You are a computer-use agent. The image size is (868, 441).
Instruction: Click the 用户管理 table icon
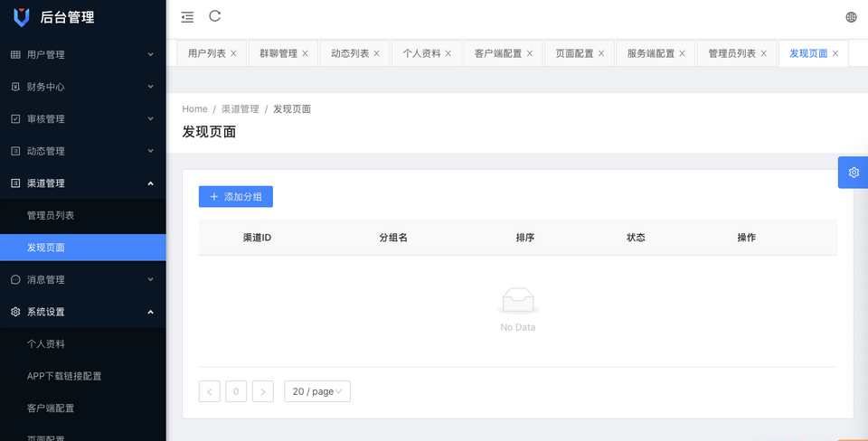point(15,55)
